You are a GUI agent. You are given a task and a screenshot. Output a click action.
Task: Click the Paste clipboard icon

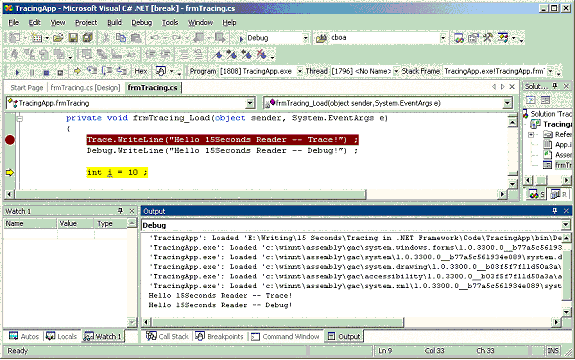pos(136,38)
